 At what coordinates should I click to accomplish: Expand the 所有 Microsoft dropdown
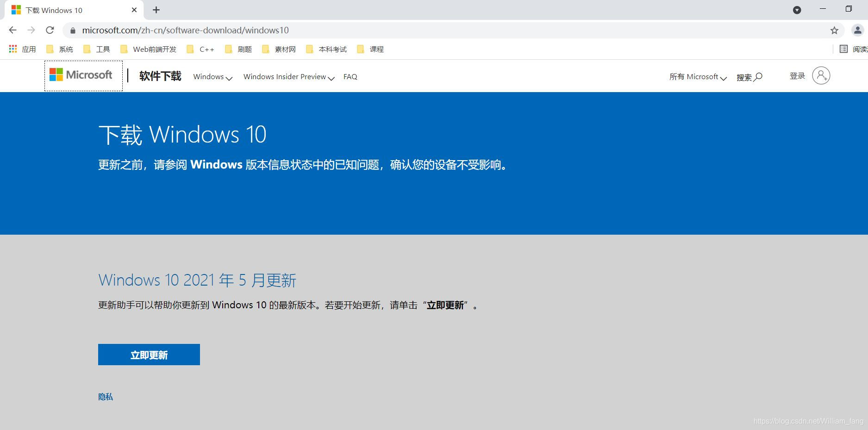pyautogui.click(x=698, y=77)
